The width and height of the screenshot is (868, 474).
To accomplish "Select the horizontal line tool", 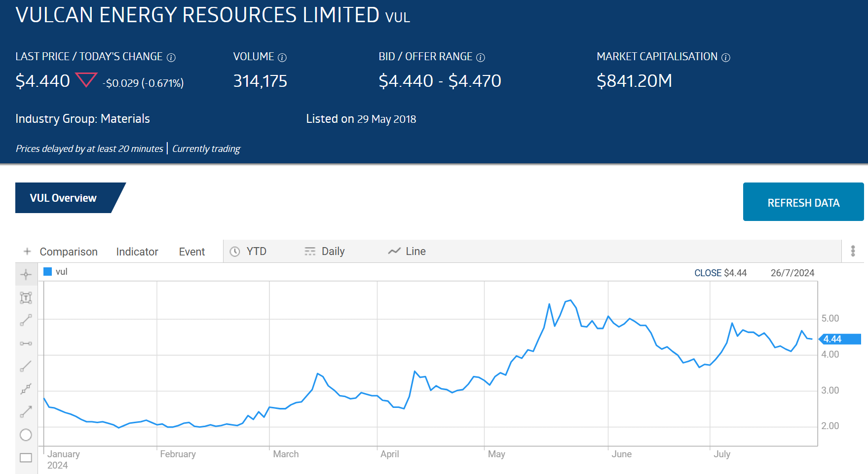I will pyautogui.click(x=26, y=343).
